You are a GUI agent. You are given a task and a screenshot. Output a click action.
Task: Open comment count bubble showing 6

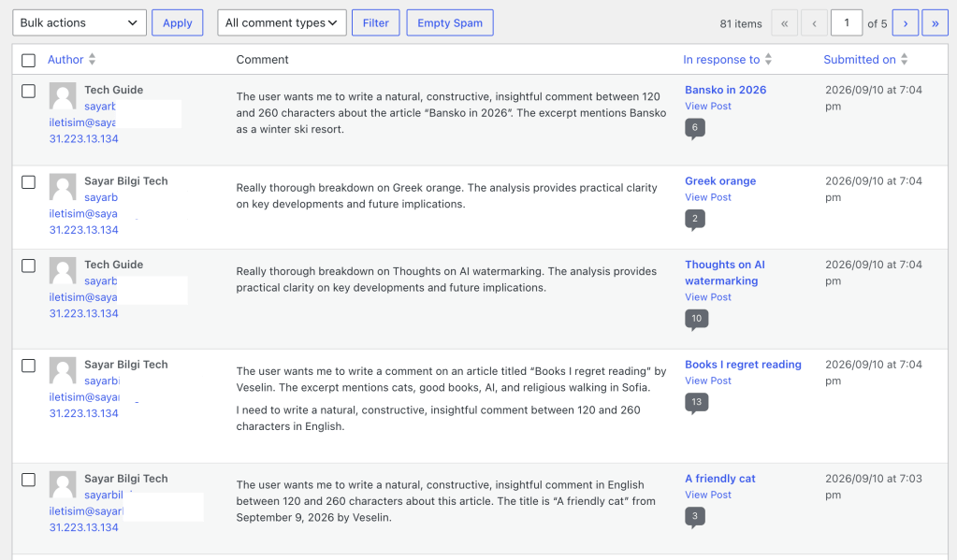(694, 128)
